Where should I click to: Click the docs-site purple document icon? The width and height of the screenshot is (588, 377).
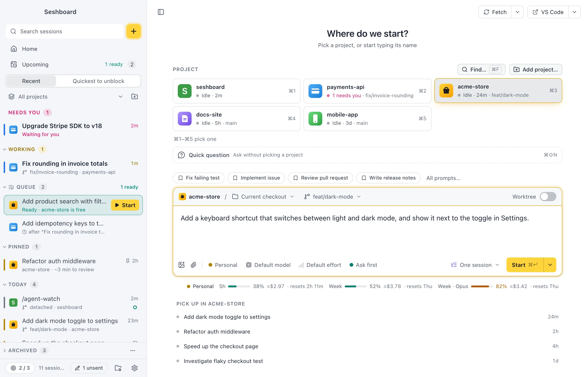coord(185,118)
